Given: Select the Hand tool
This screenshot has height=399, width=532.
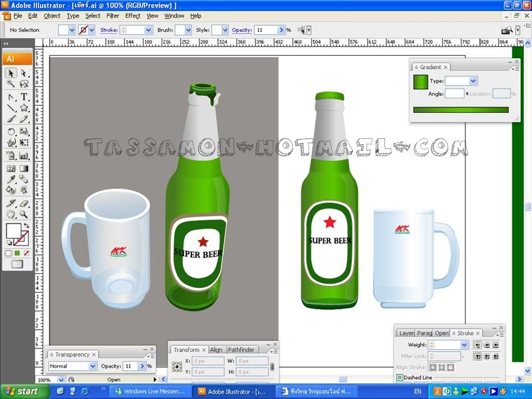Looking at the screenshot, I should (11, 214).
